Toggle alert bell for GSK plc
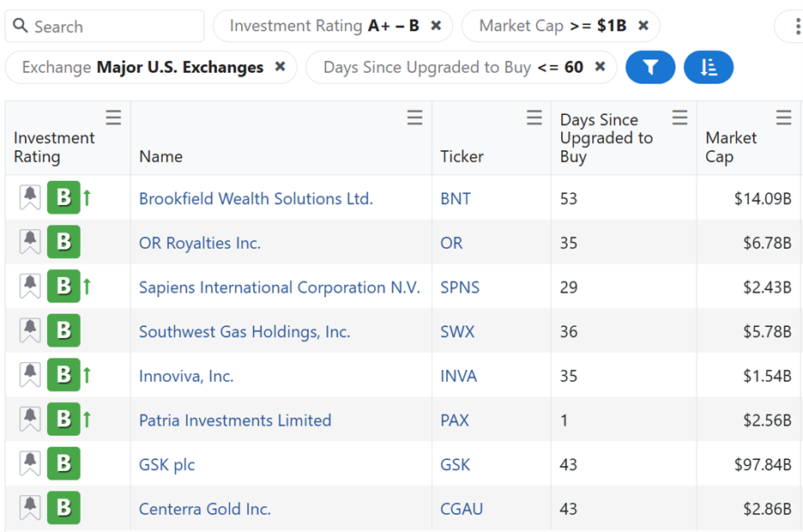The width and height of the screenshot is (803, 532). pos(30,464)
